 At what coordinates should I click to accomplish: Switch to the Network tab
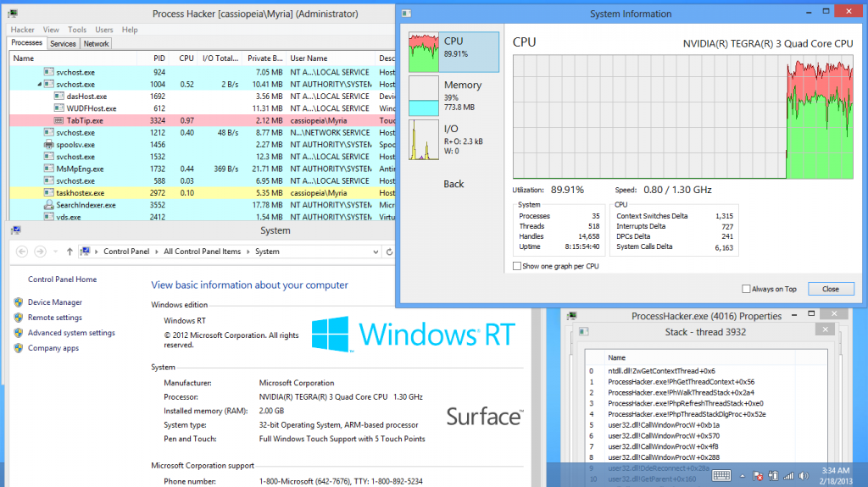97,44
